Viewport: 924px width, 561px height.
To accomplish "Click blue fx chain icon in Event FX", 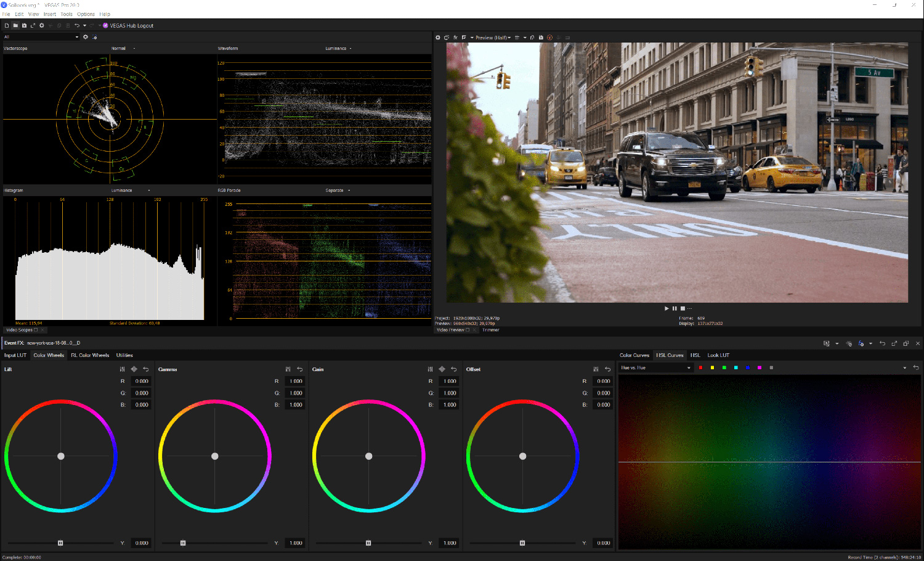I will pyautogui.click(x=861, y=343).
